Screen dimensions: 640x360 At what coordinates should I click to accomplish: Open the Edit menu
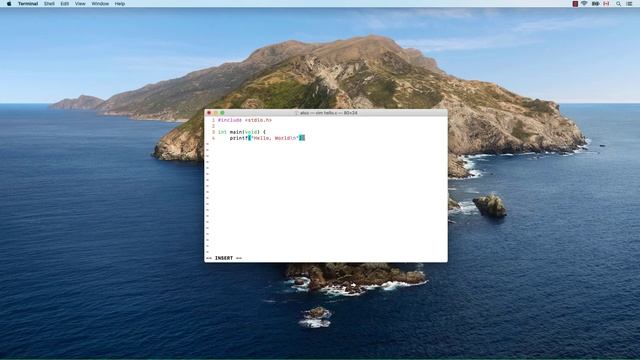tap(64, 4)
